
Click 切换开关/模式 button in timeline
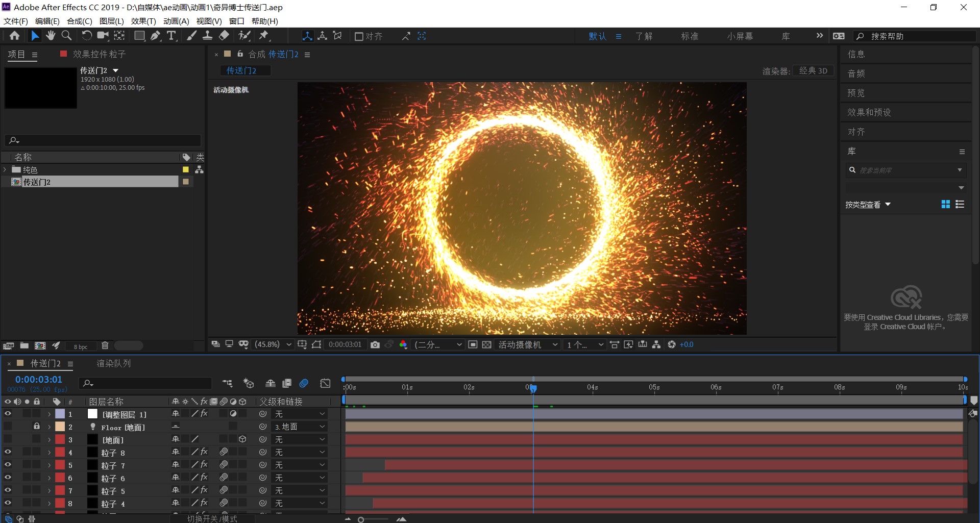(212, 518)
